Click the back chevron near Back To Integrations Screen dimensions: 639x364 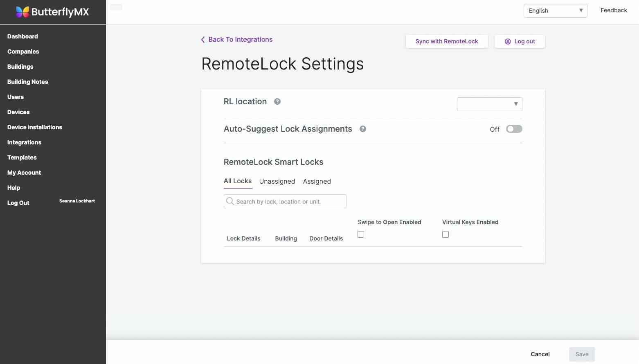click(x=203, y=39)
